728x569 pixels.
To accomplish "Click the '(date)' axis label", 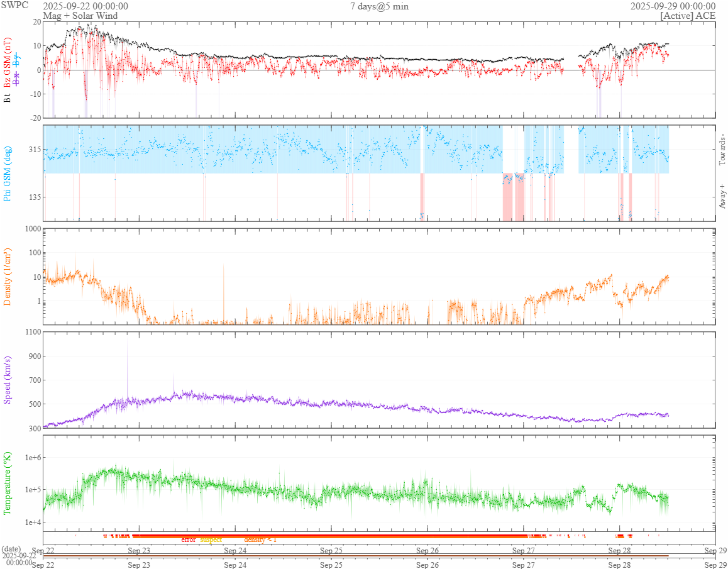I will (11, 549).
